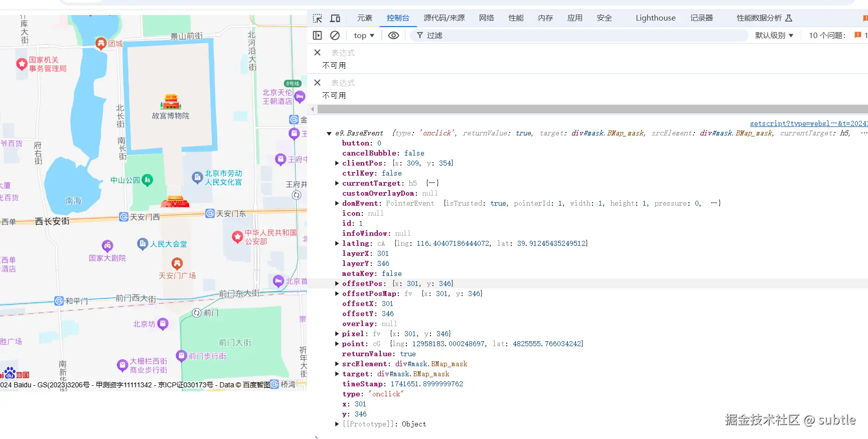
Task: Click the 前门 station icon on map
Action: 197,313
